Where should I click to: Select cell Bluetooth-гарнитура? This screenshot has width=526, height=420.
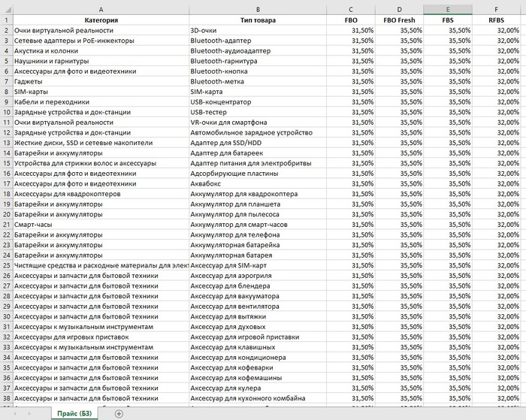point(258,61)
